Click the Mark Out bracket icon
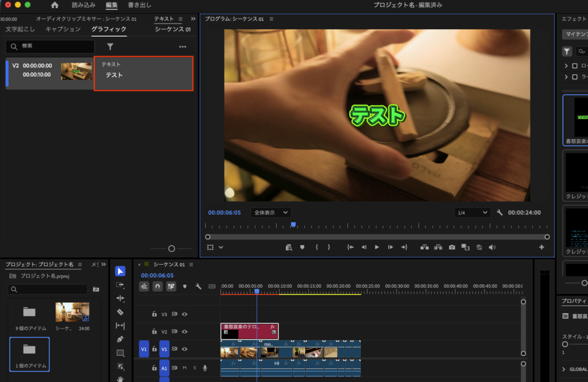Viewport: 588px width, 382px height. [329, 247]
